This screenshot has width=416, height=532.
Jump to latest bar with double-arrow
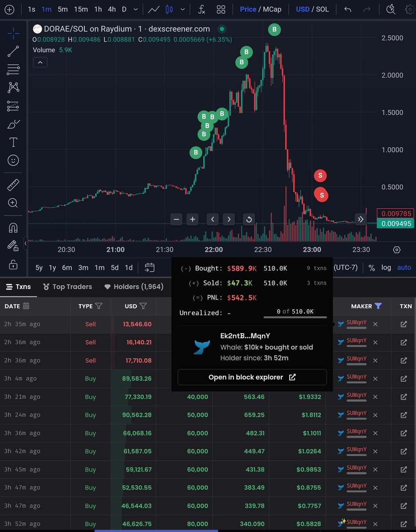pos(361,219)
